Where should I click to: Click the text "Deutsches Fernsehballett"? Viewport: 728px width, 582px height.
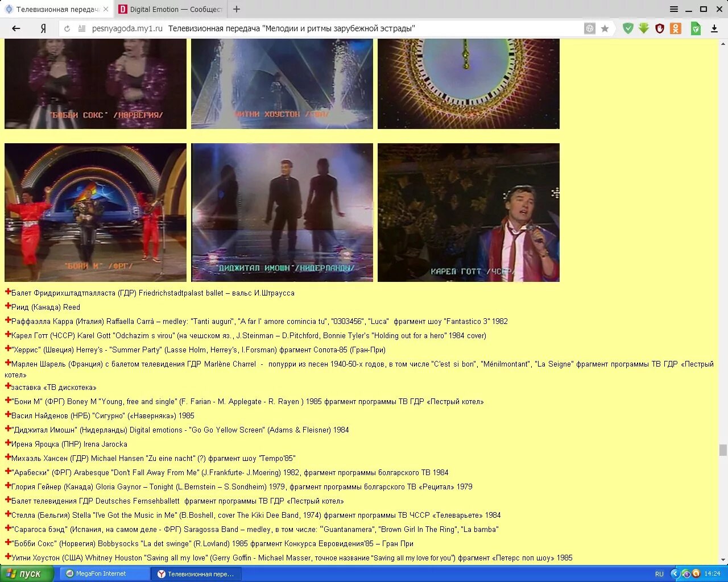pyautogui.click(x=138, y=501)
